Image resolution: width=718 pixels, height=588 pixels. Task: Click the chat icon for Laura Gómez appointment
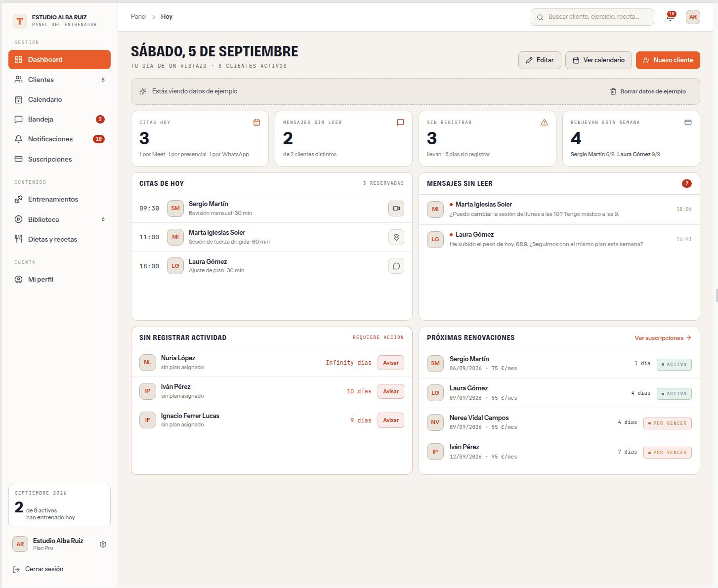click(396, 266)
